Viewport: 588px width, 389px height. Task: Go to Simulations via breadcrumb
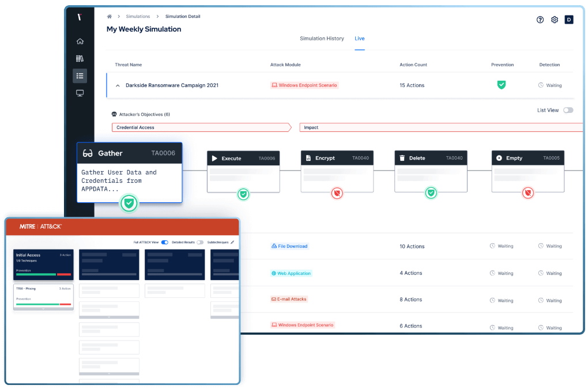pos(138,16)
